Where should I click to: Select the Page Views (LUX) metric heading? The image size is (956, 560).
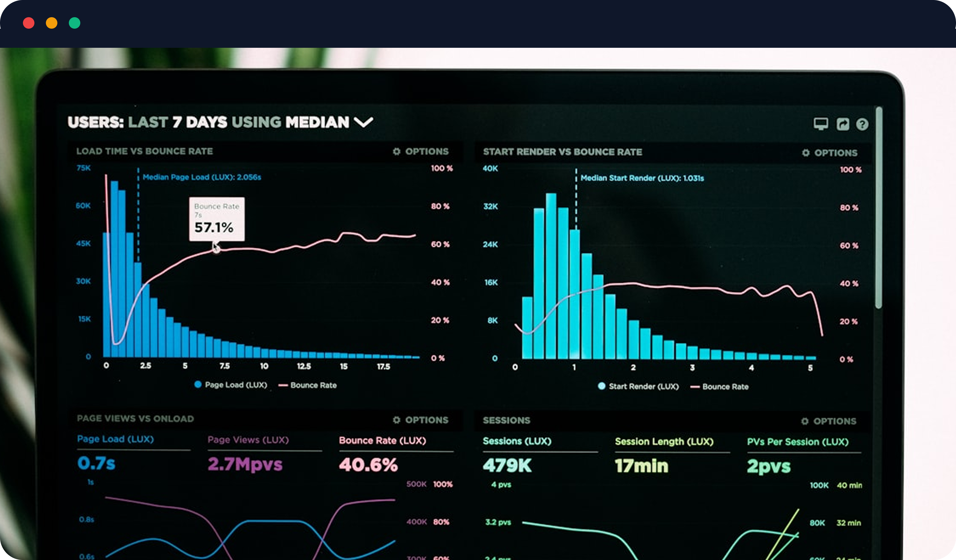tap(248, 440)
